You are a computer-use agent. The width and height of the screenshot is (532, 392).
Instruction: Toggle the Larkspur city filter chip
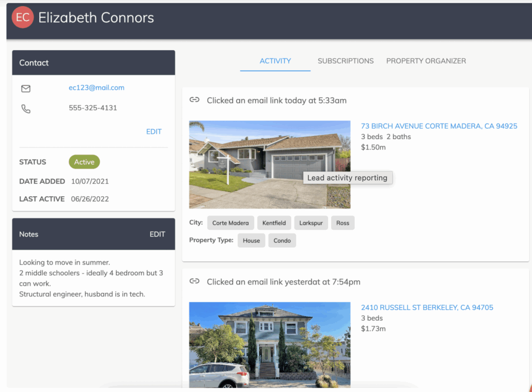coord(311,223)
